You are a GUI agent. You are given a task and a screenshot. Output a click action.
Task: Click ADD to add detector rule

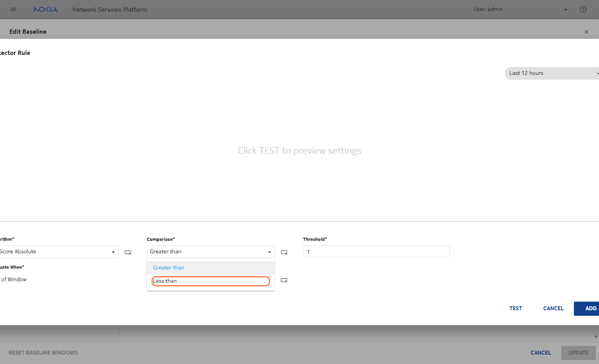tap(590, 308)
